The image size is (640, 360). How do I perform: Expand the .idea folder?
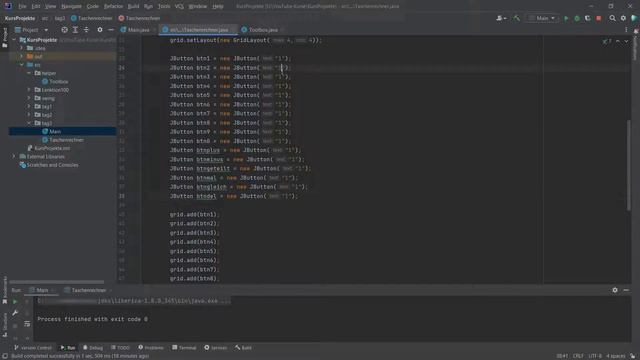[x=22, y=48]
